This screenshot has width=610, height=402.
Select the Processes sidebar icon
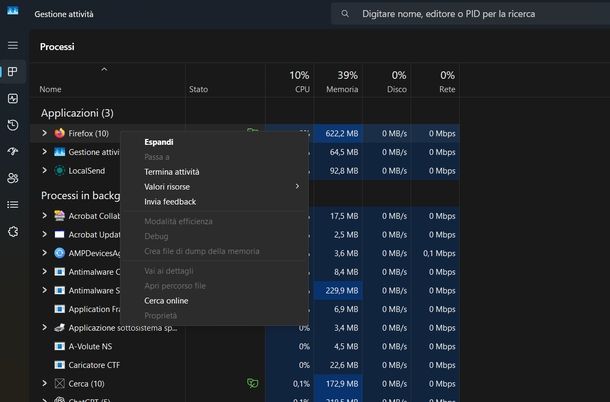click(13, 72)
